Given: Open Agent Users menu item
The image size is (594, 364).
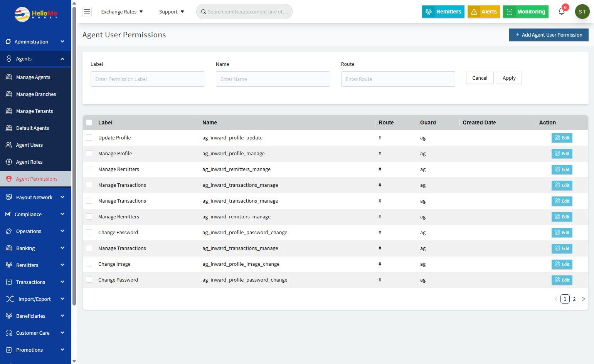Looking at the screenshot, I should coord(35,145).
